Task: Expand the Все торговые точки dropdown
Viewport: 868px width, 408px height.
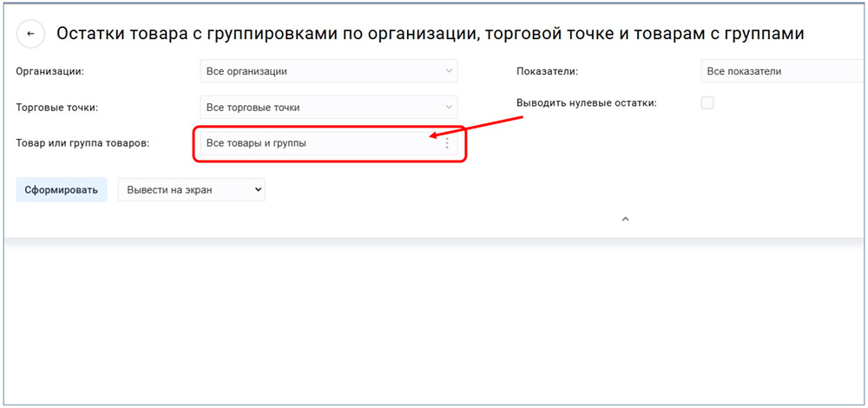Action: tap(321, 108)
